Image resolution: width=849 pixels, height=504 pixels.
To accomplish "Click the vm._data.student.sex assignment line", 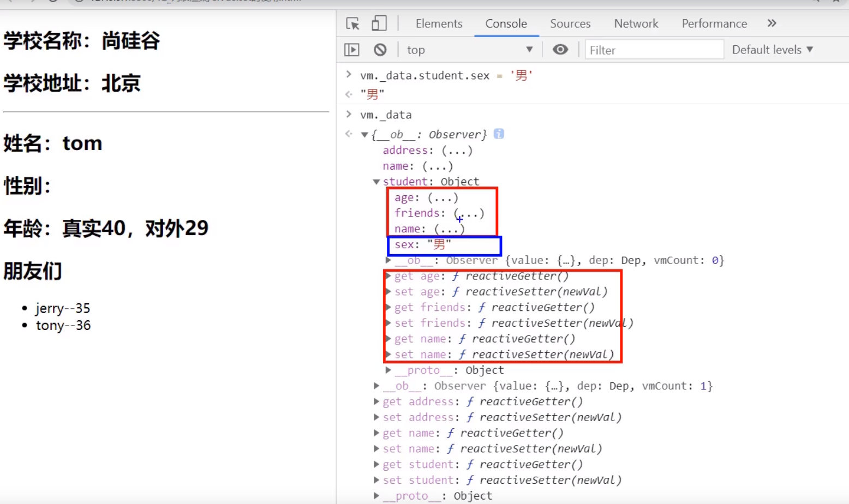I will (x=446, y=75).
